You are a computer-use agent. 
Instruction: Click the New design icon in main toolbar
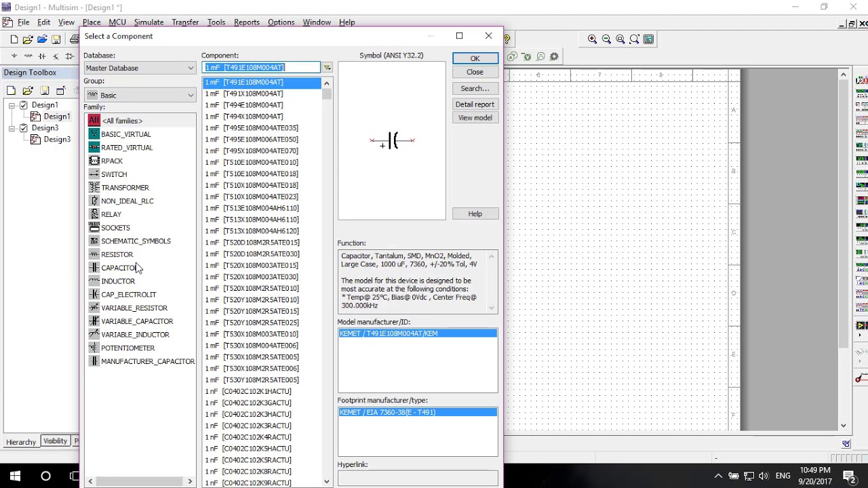click(14, 39)
